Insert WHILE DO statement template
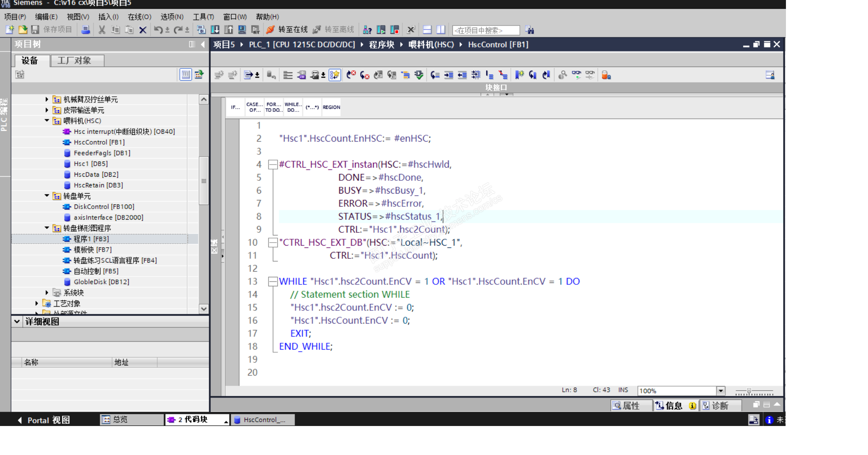Image resolution: width=868 pixels, height=455 pixels. [293, 107]
